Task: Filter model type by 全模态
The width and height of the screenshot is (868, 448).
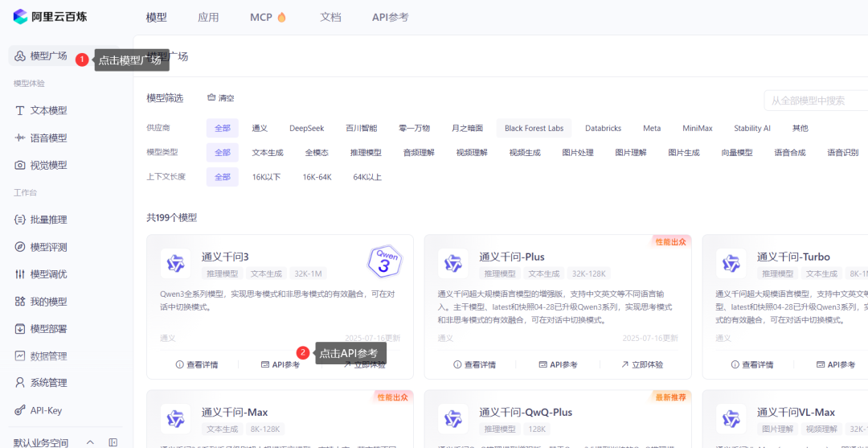Action: [x=317, y=152]
